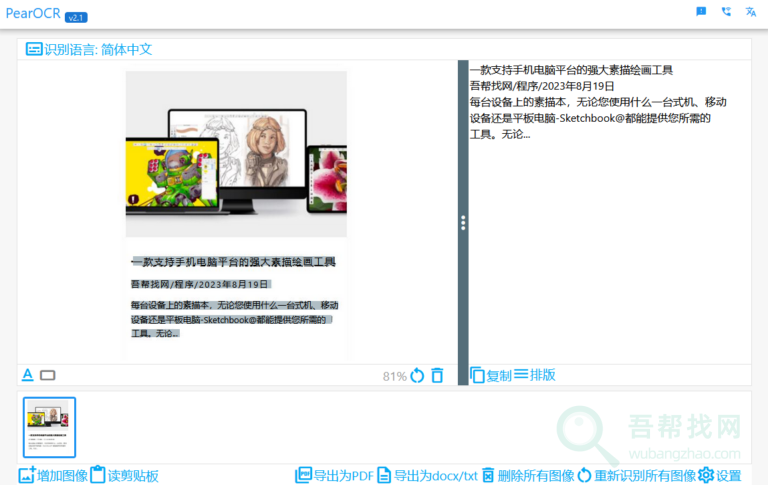Click 排版 to reformat text layout
This screenshot has height=485, width=768.
pos(535,375)
